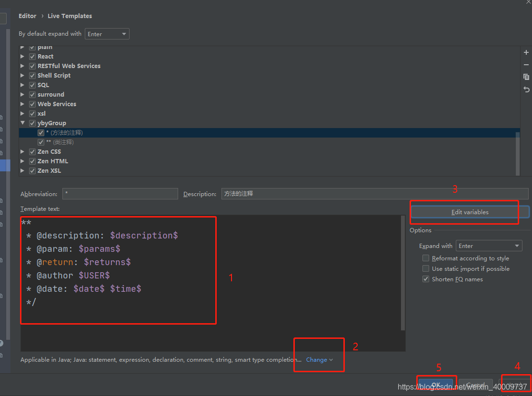Select the Web Services group row
532x396 pixels.
click(270, 104)
